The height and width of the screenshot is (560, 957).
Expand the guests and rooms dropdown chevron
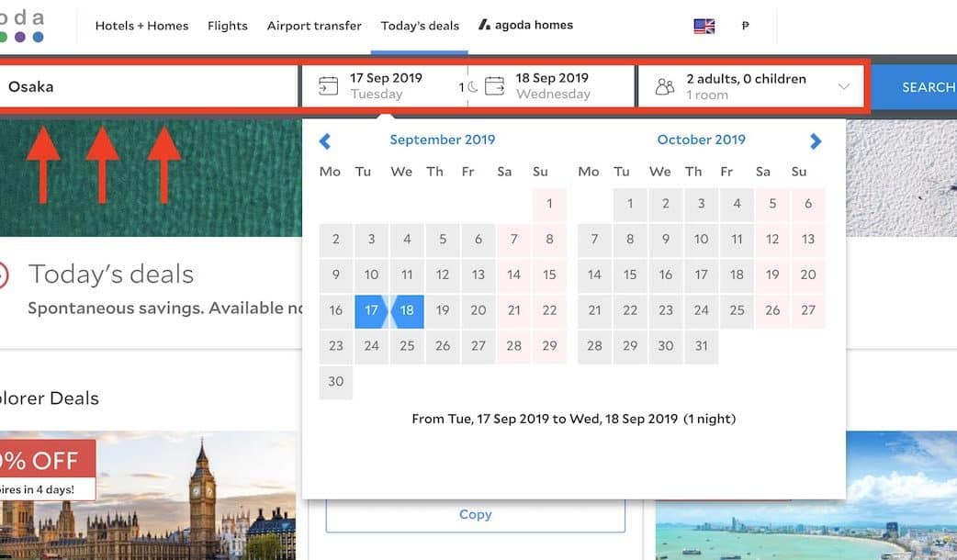(x=843, y=86)
